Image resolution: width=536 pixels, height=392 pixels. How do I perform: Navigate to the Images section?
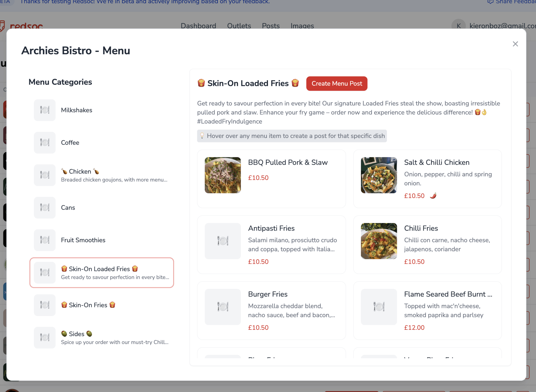click(x=302, y=26)
